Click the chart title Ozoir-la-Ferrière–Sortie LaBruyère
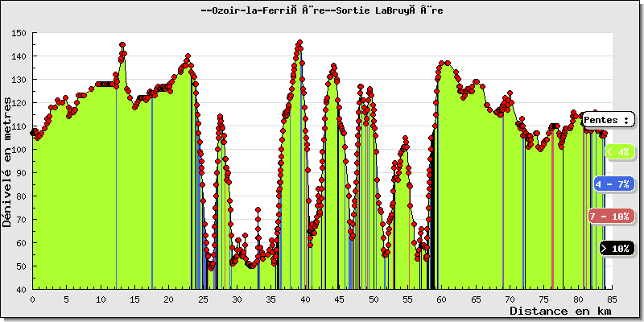The height and width of the screenshot is (322, 644). point(322,10)
